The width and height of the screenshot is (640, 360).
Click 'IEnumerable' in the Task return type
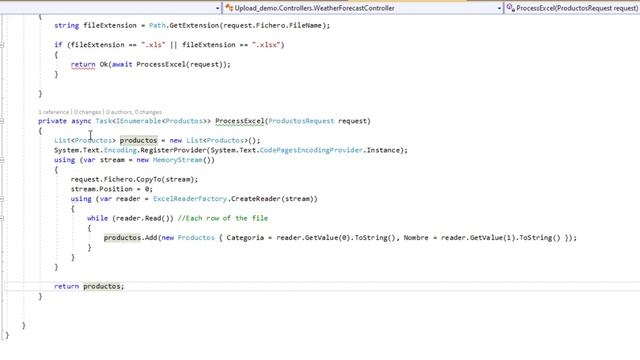click(x=138, y=121)
